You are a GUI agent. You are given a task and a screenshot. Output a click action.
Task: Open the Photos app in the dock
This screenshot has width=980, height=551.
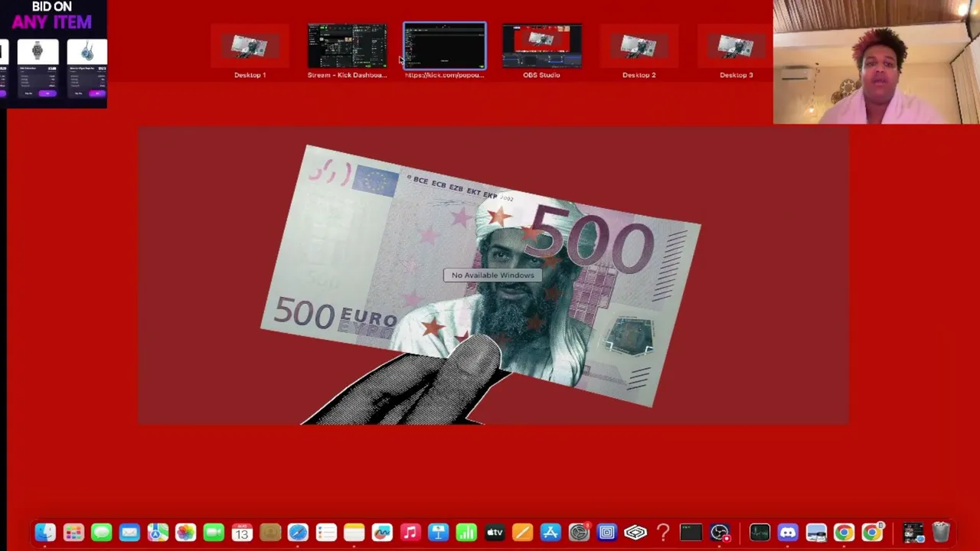click(x=185, y=533)
